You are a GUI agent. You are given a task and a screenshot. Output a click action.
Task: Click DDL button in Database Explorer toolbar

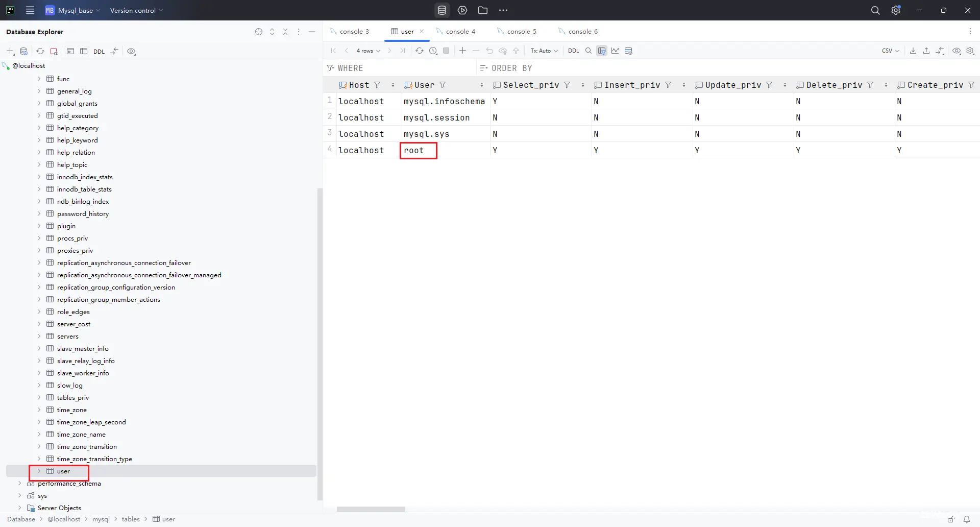pos(99,51)
